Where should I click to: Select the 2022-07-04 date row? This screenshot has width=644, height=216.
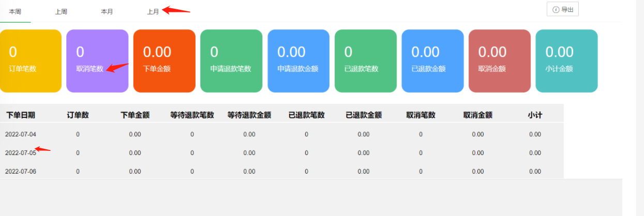coord(282,134)
